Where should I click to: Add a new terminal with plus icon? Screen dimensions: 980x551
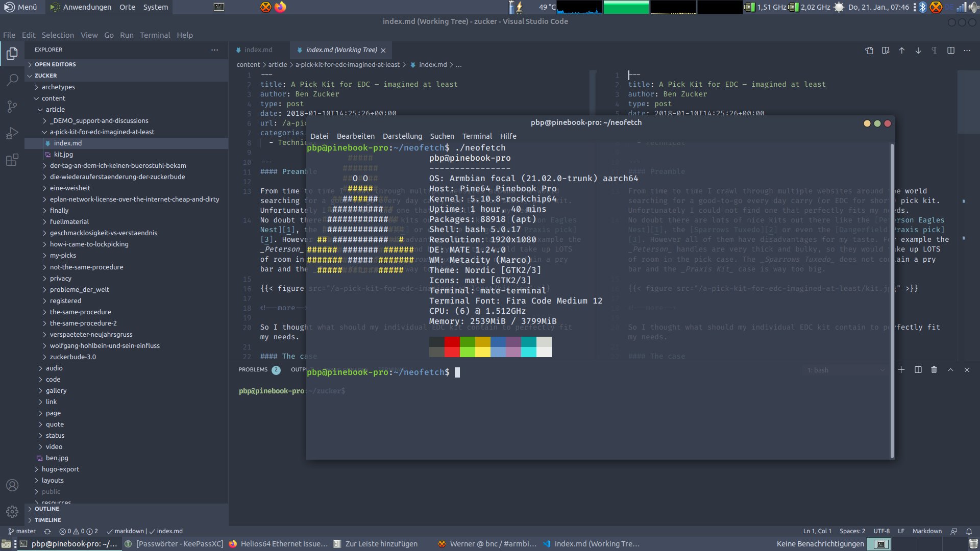pos(901,370)
